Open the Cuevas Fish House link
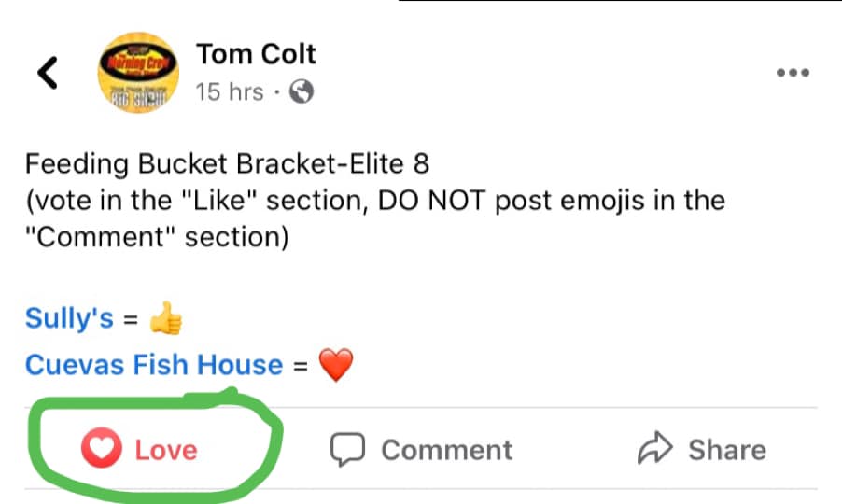Image resolution: width=842 pixels, height=504 pixels. point(154,364)
